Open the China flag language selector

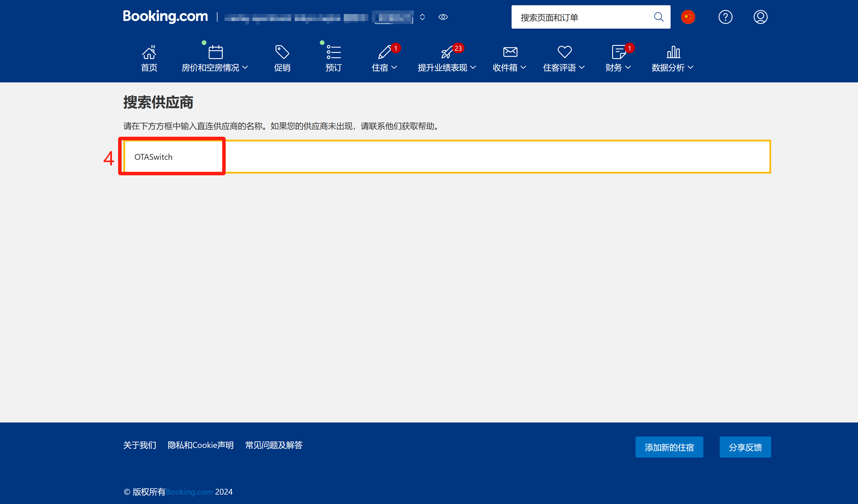tap(688, 17)
